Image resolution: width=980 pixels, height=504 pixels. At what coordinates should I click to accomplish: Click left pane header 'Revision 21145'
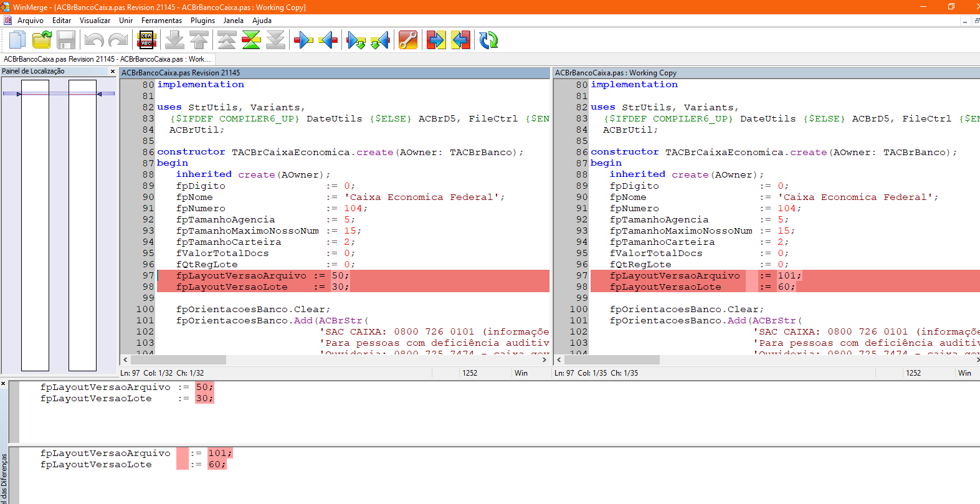335,73
